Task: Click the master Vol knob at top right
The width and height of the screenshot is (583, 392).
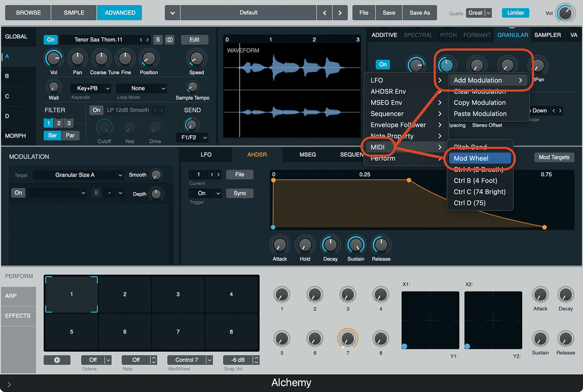Action: (x=564, y=13)
